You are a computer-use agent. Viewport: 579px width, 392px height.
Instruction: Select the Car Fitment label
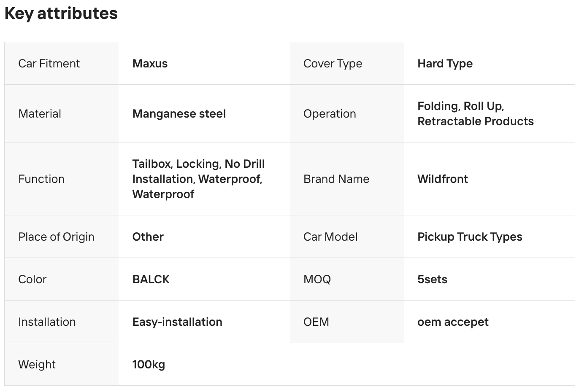point(49,64)
